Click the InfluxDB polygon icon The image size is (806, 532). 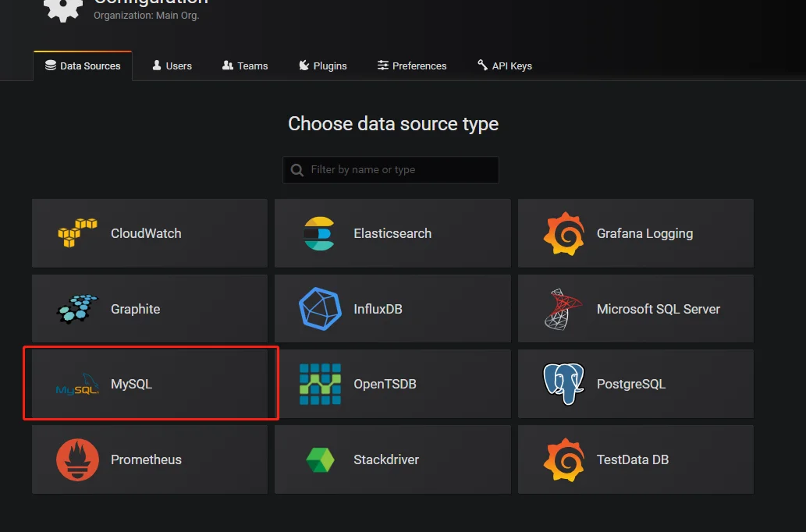320,308
